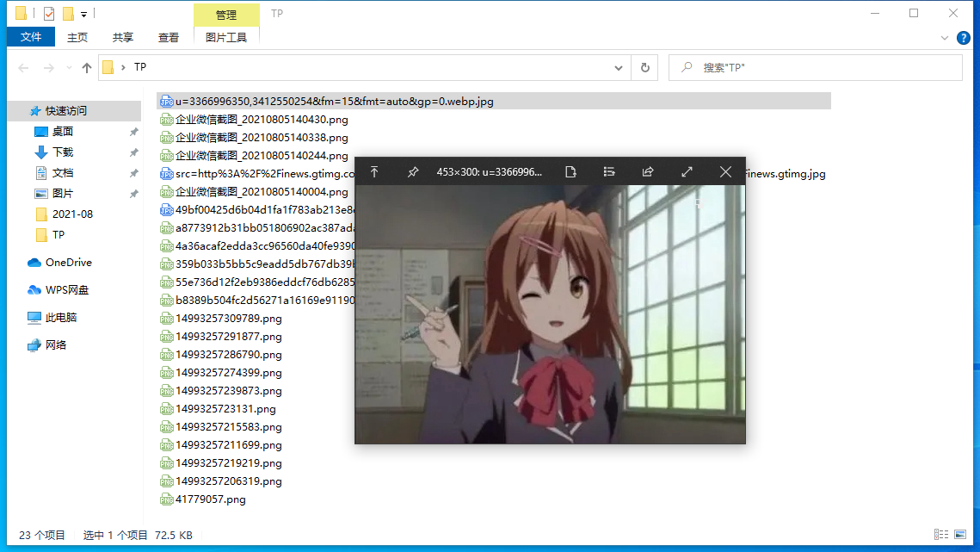The image size is (980, 552).
Task: Click the properties quick access icon
Action: tap(49, 13)
